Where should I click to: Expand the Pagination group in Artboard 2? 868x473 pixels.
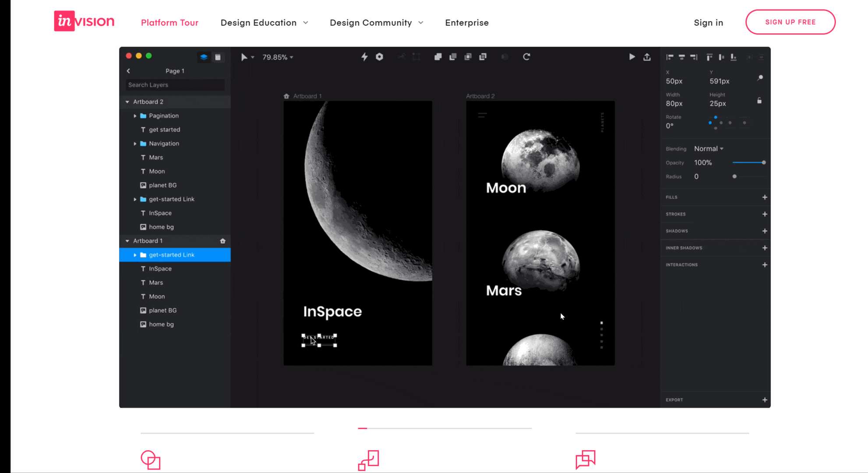tap(135, 115)
